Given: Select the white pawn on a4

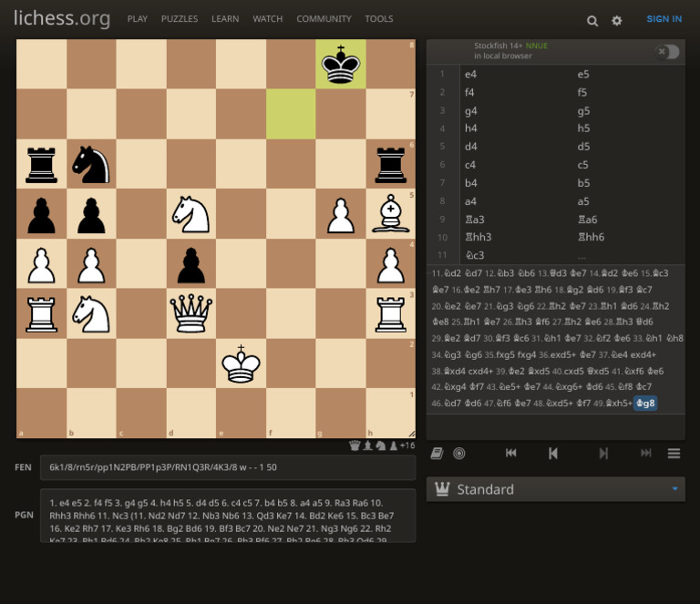Looking at the screenshot, I should click(41, 263).
